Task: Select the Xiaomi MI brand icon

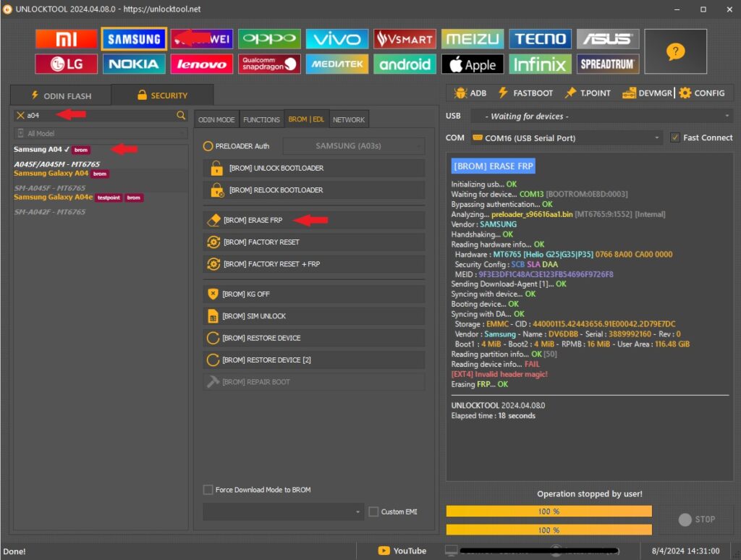Action: coord(66,39)
